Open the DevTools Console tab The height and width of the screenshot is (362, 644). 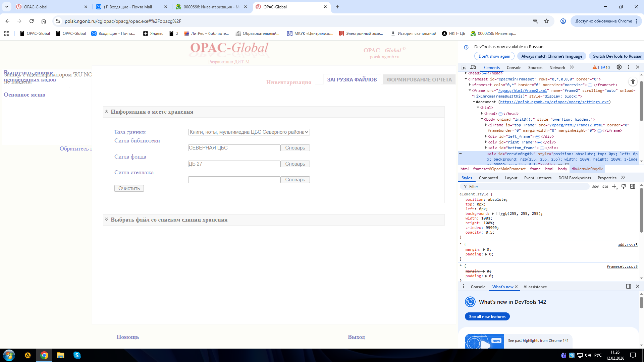tap(514, 68)
